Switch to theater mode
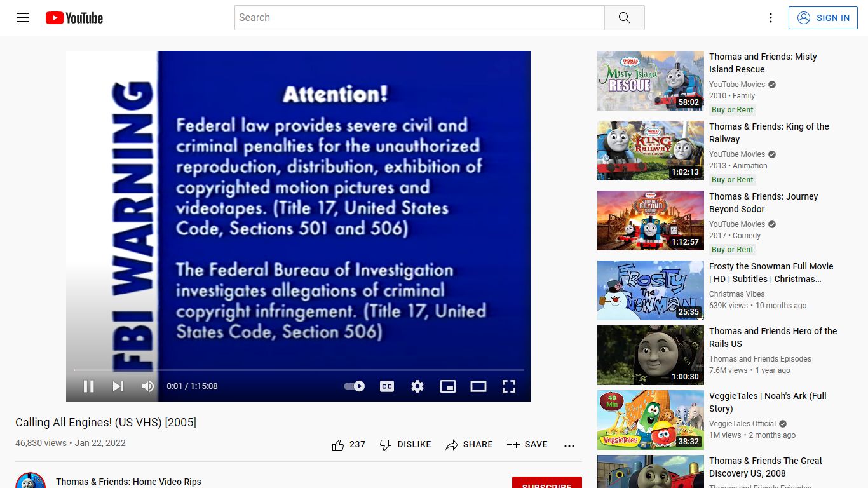Screen dimensions: 868x488 (478, 386)
